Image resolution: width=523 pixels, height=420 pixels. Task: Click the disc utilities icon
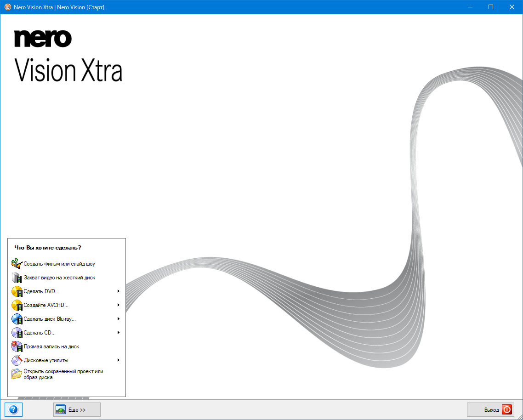tap(17, 360)
